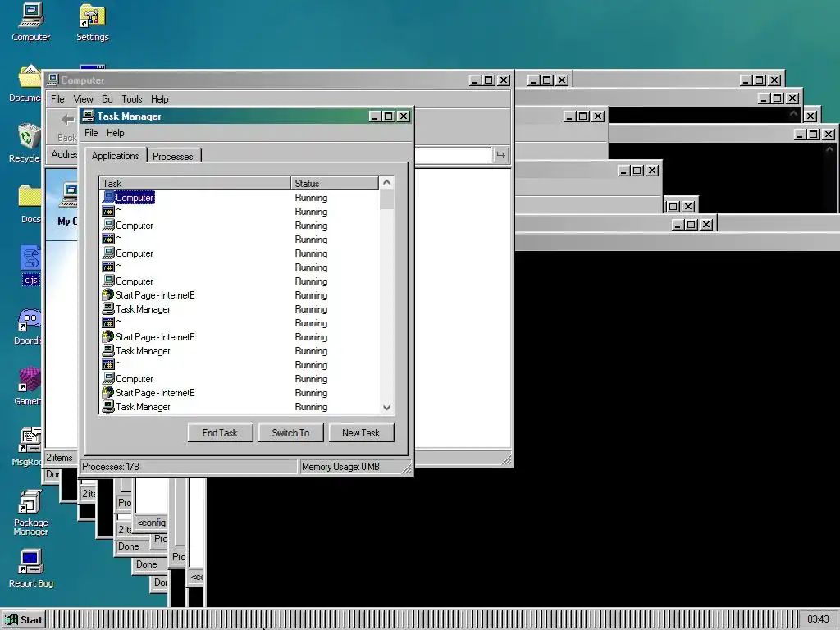
Task: Open the Report Bug shortcut
Action: click(30, 569)
